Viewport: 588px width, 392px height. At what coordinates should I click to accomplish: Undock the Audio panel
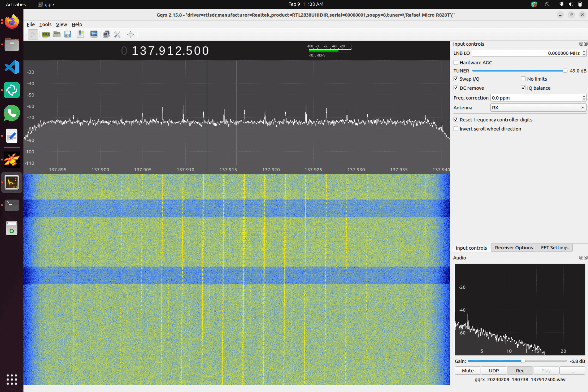[581, 258]
